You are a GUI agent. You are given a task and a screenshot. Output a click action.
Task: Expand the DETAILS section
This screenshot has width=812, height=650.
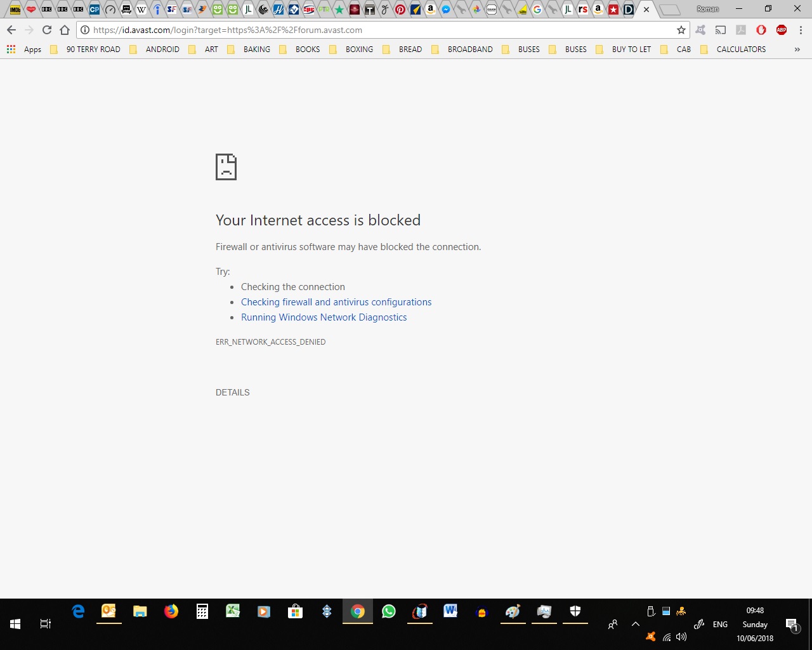pyautogui.click(x=233, y=392)
